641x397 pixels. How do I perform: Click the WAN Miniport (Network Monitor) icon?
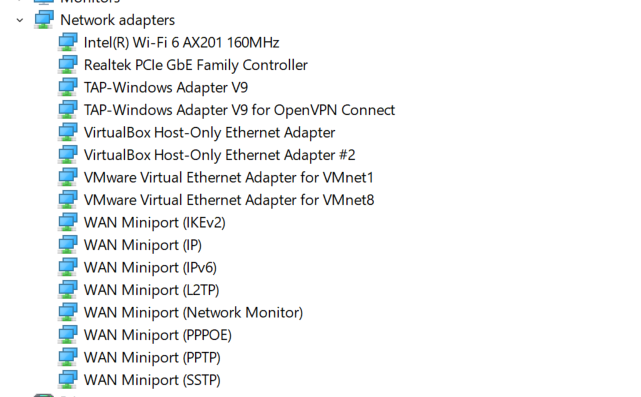pyautogui.click(x=67, y=312)
